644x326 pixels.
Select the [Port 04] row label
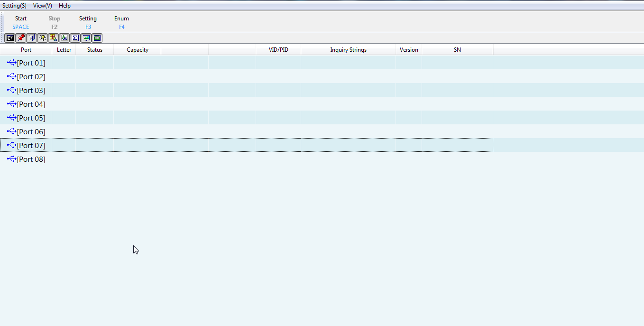pos(31,104)
